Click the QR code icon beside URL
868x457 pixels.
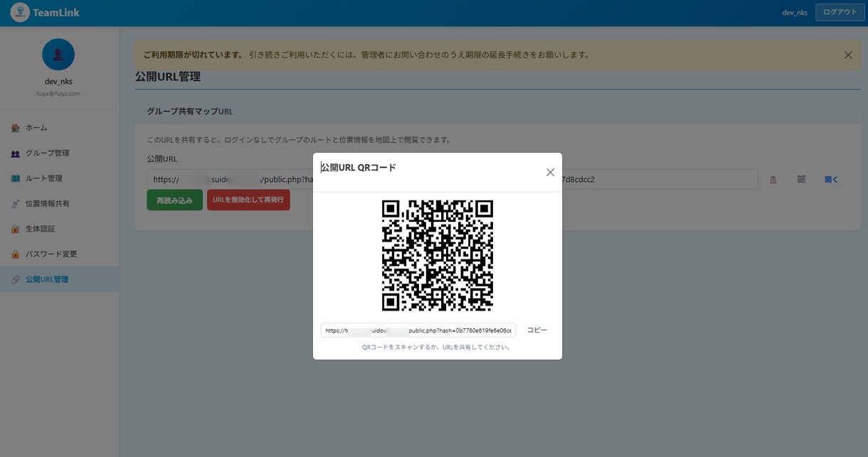(801, 180)
